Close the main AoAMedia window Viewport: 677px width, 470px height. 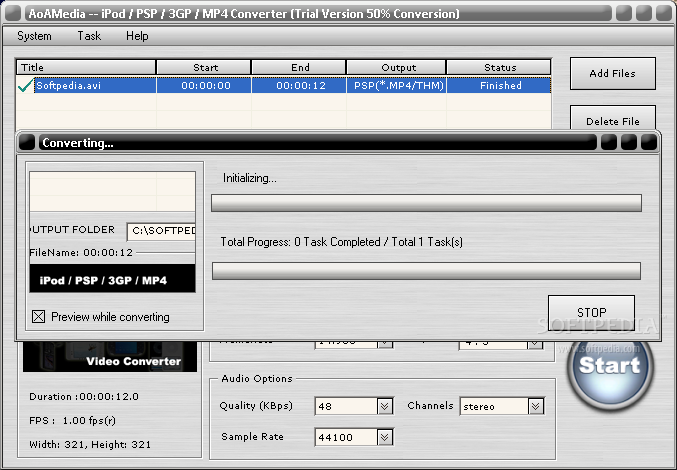coord(664,13)
